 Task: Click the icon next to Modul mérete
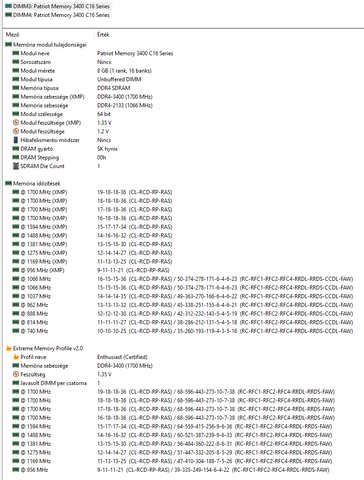click(x=16, y=70)
